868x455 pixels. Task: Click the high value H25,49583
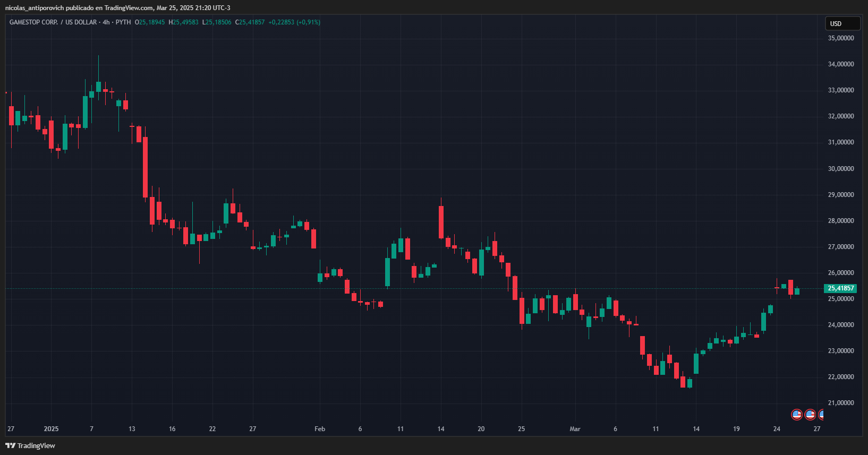click(x=183, y=22)
